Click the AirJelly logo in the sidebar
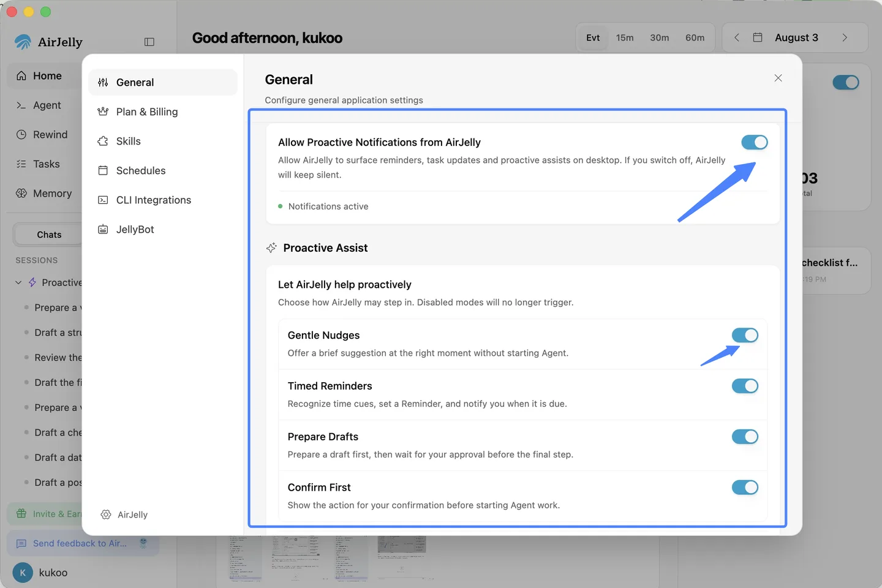Screen dimensions: 882x588 [x=23, y=42]
